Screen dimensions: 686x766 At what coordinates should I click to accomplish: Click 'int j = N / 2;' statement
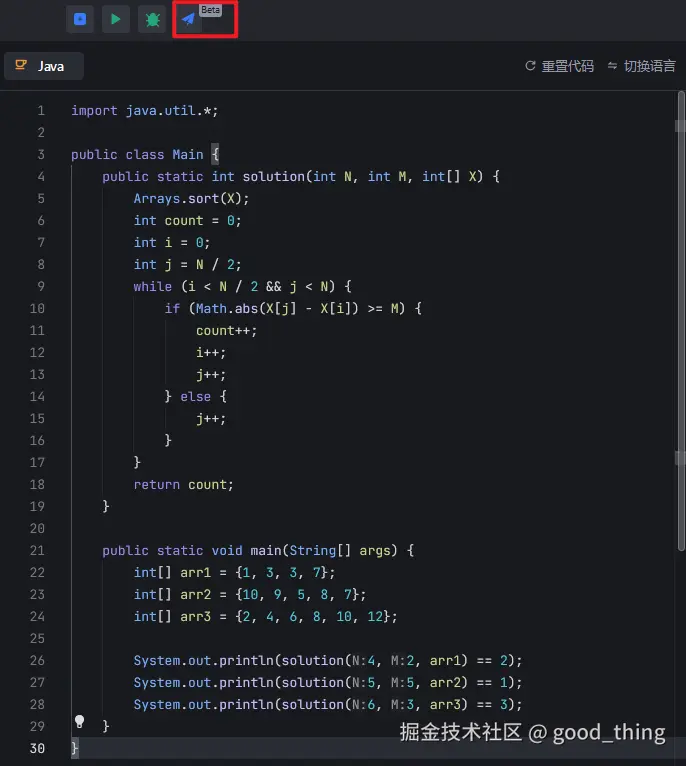188,265
